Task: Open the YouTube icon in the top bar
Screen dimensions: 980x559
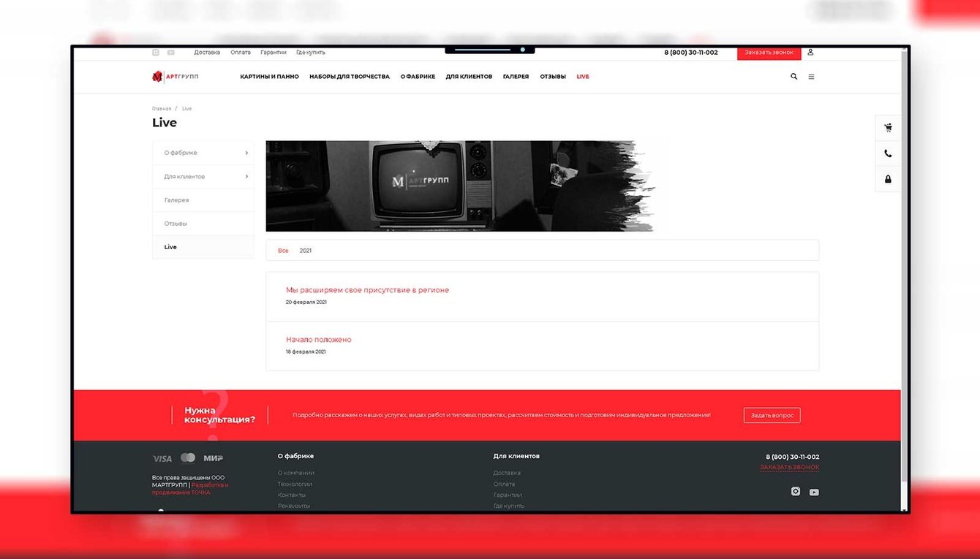Action: [170, 53]
